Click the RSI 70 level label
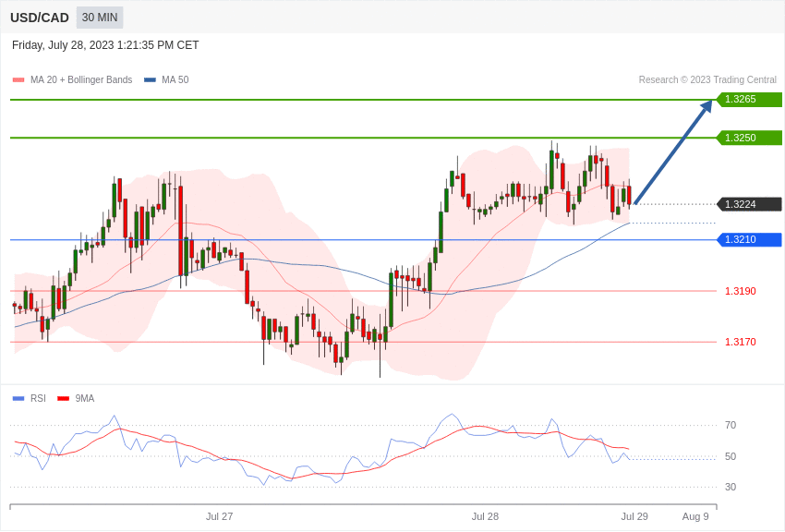This screenshot has height=532, width=785. tap(731, 425)
